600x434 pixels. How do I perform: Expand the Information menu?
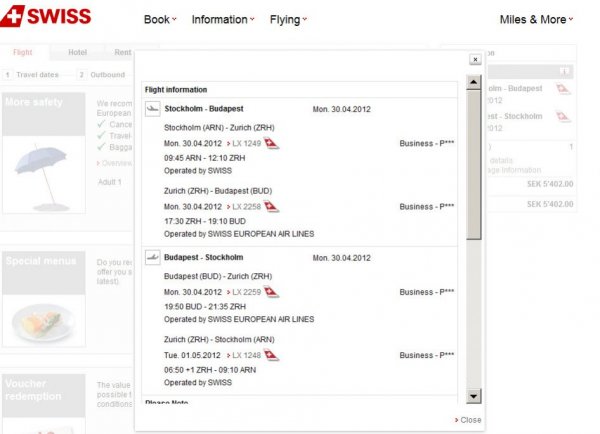pyautogui.click(x=222, y=19)
